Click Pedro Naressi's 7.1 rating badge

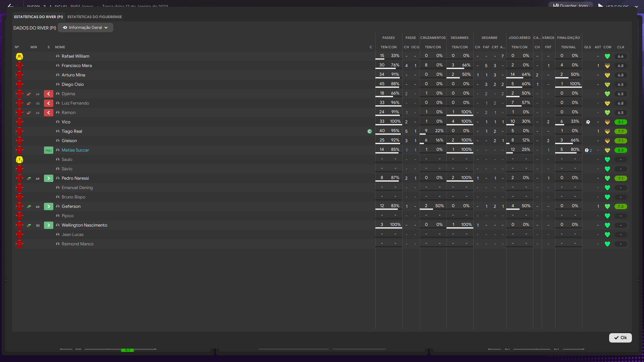[621, 178]
